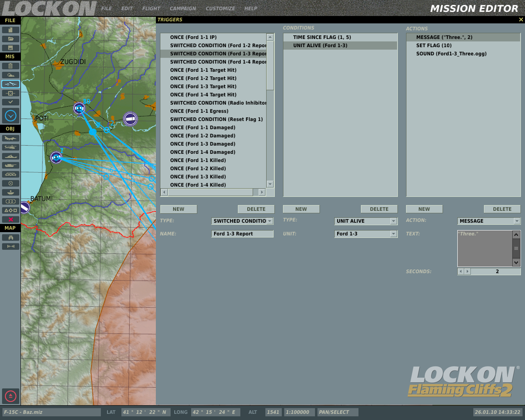Click the save mission floppy icon
This screenshot has width=525, height=420.
(11, 48)
